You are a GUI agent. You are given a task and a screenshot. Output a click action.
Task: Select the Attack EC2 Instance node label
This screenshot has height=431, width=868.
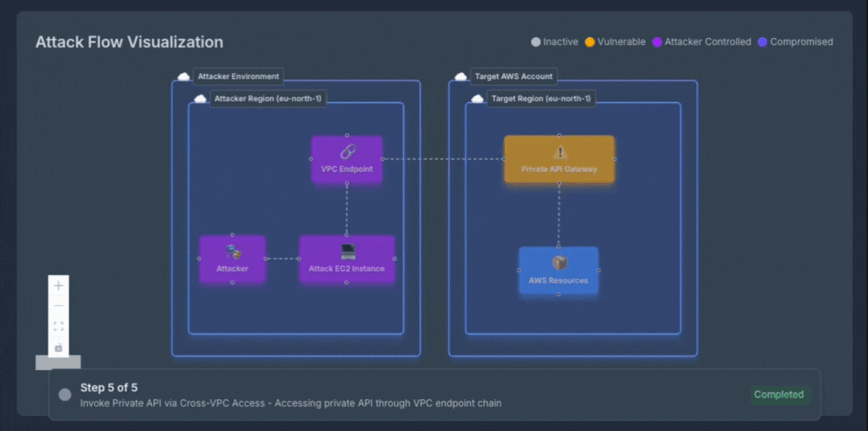point(347,269)
